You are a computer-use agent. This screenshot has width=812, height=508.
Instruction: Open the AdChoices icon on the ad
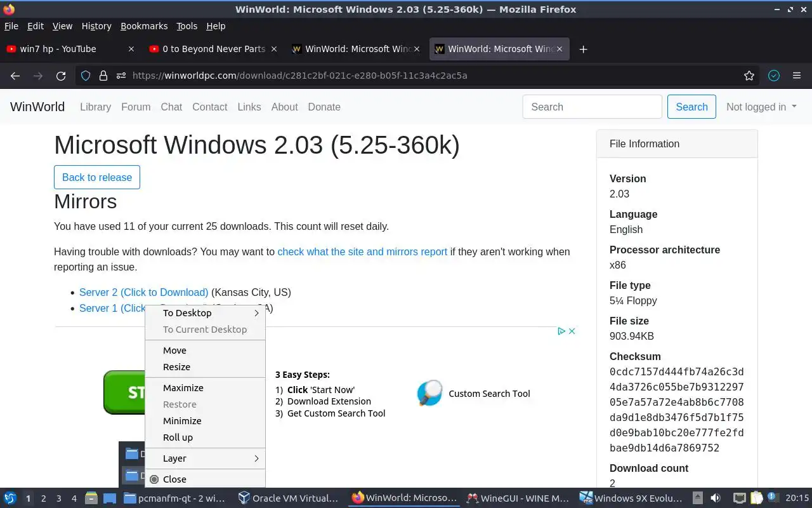pyautogui.click(x=561, y=331)
